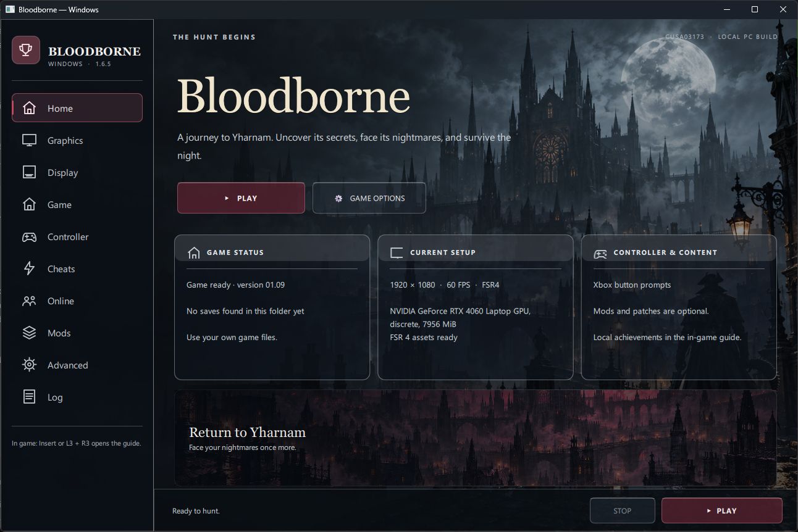Click the Log document icon
Viewport: 798px width, 532px height.
tap(29, 397)
